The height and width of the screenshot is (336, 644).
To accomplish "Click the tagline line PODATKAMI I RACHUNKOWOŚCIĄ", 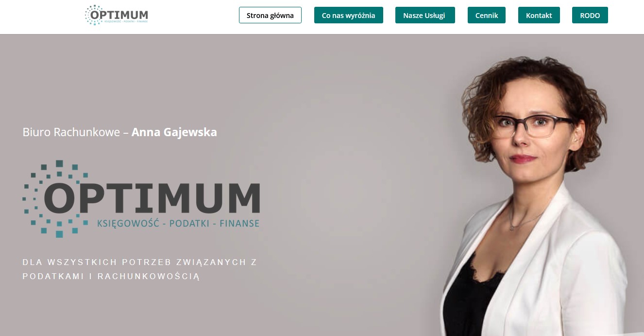I will [111, 276].
